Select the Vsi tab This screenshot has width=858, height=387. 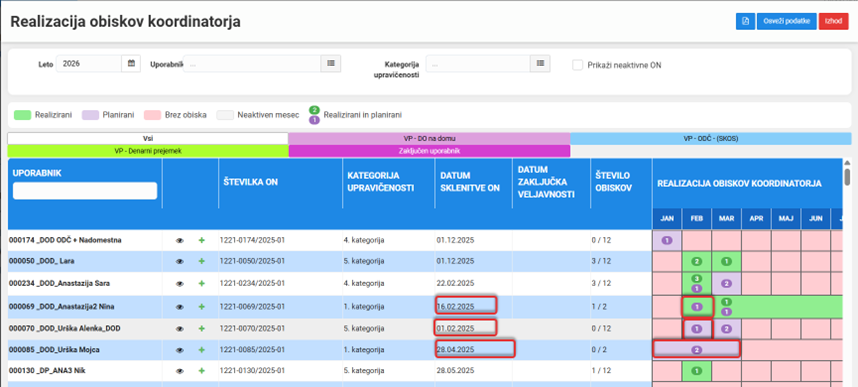(148, 138)
